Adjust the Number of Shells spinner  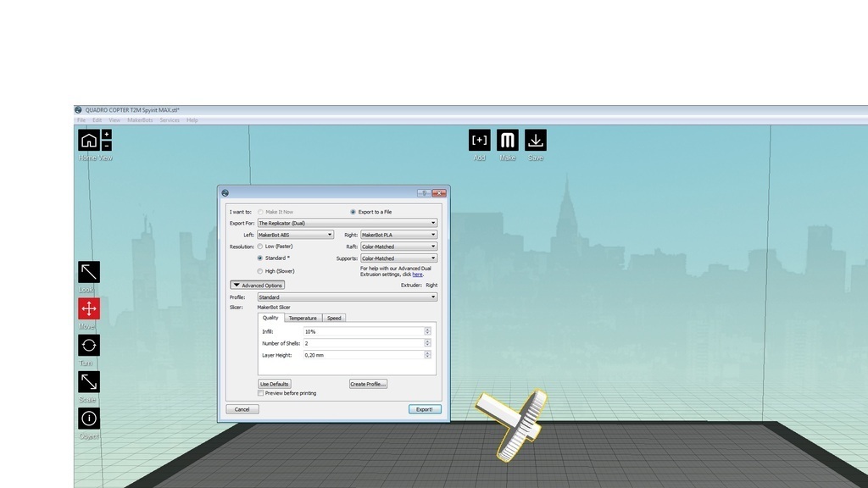tap(427, 343)
